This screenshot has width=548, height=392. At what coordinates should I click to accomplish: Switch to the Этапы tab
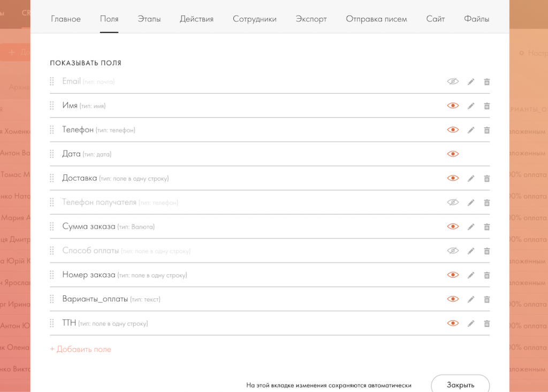point(149,19)
